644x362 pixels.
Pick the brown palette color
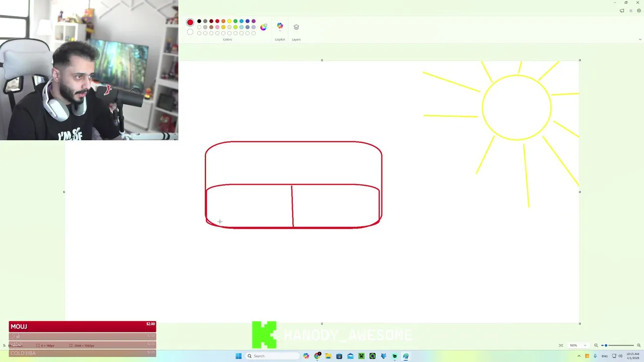click(x=211, y=27)
